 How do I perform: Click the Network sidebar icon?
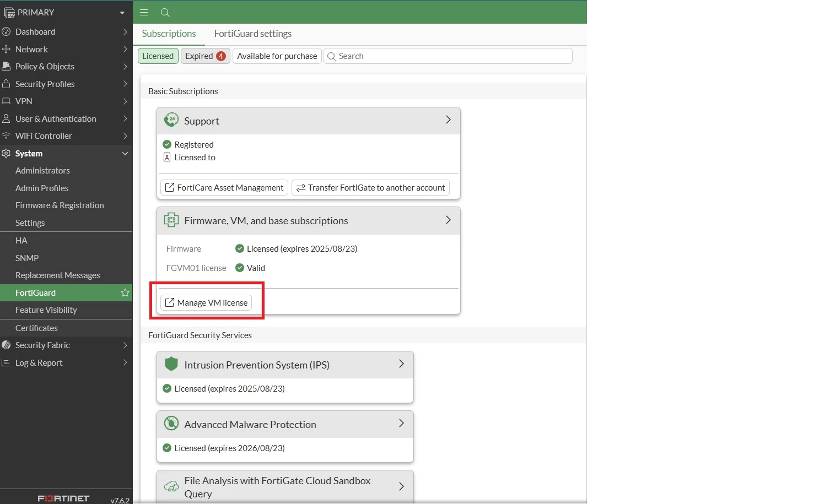coord(7,49)
